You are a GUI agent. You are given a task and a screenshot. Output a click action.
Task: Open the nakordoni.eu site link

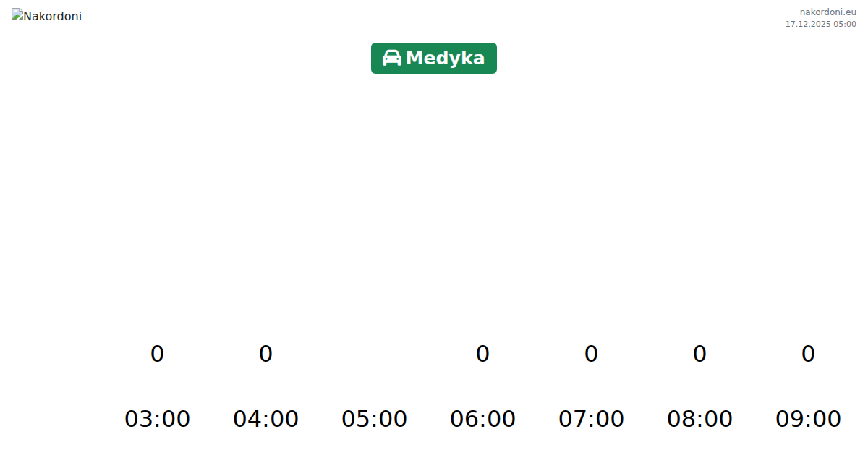(827, 12)
